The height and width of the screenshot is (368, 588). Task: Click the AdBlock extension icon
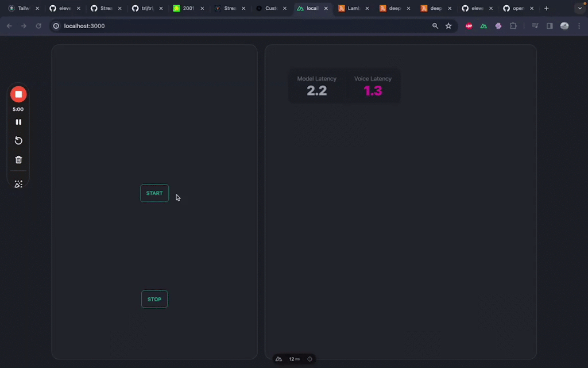[x=469, y=26]
